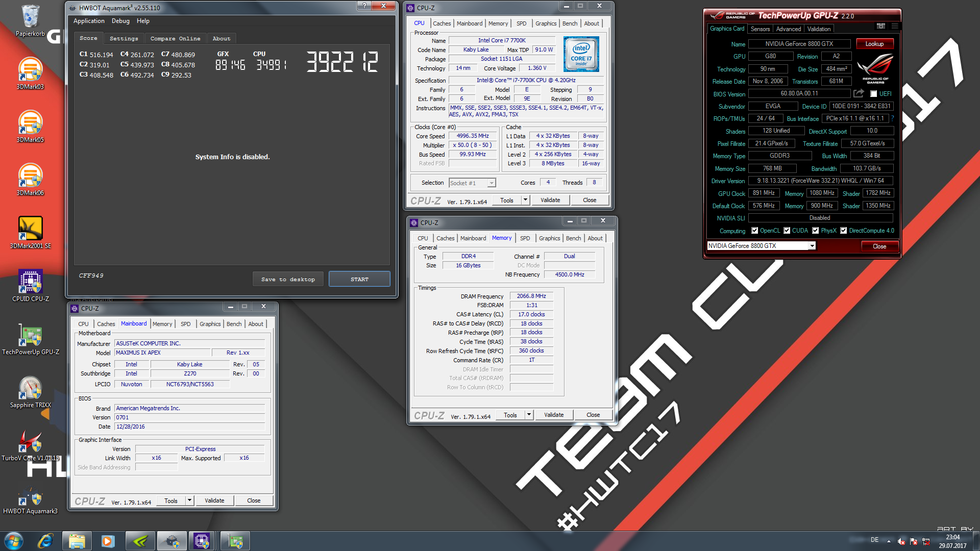Image resolution: width=980 pixels, height=551 pixels.
Task: Click Save to desktop button
Action: 288,279
